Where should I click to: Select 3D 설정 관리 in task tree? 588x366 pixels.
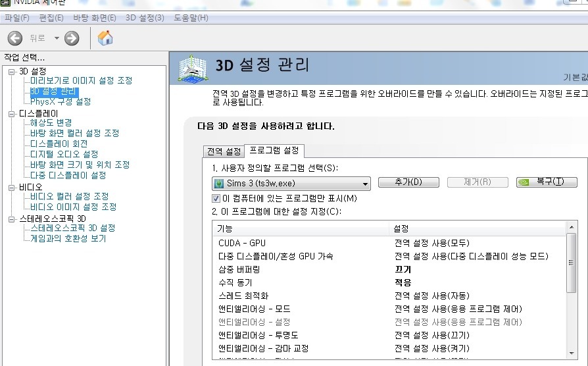[x=54, y=91]
